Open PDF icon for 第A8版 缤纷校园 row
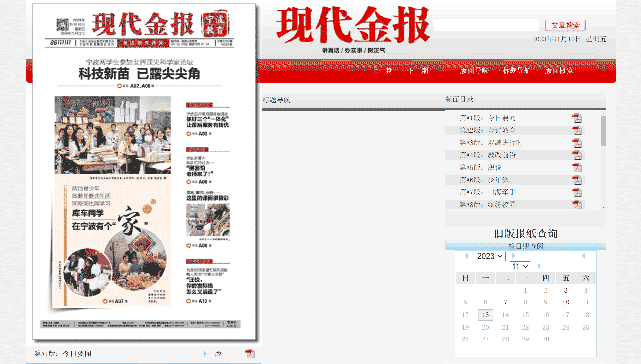Viewport: 641px width, 364px height. (577, 205)
